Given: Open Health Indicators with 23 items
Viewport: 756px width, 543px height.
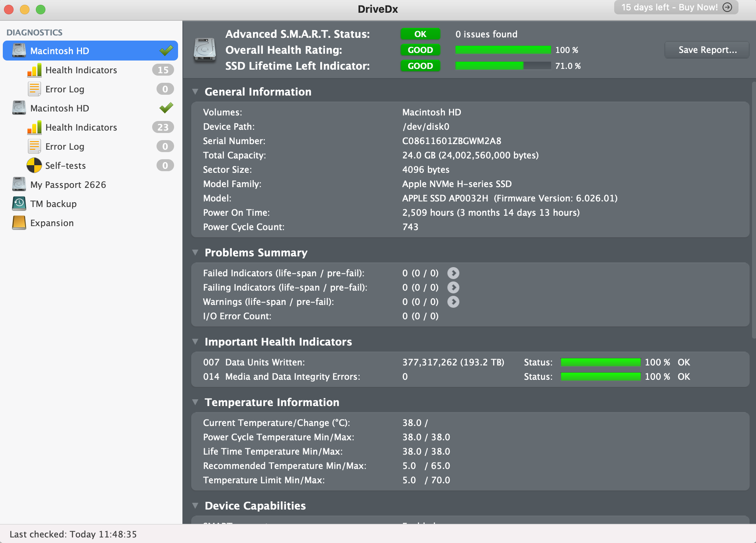Looking at the screenshot, I should (90, 127).
